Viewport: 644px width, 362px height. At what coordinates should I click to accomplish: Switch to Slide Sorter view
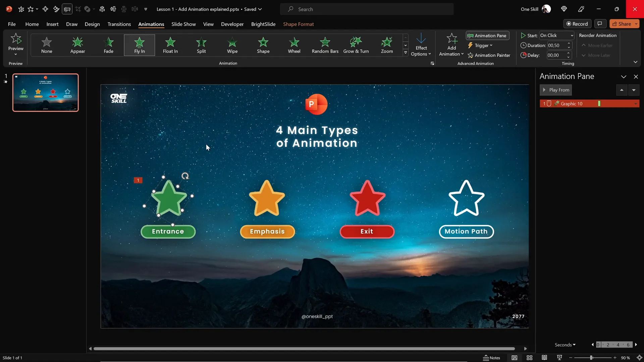pyautogui.click(x=530, y=358)
